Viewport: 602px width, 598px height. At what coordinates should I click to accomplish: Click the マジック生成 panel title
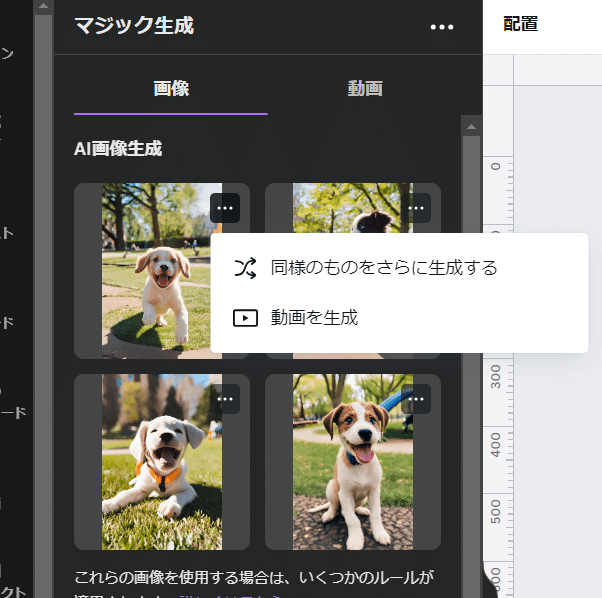[x=134, y=26]
